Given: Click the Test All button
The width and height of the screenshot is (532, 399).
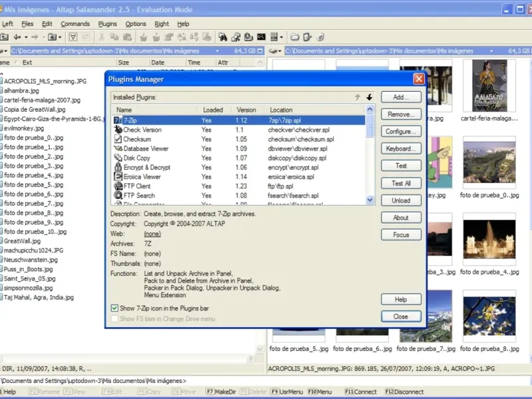Looking at the screenshot, I should (401, 183).
